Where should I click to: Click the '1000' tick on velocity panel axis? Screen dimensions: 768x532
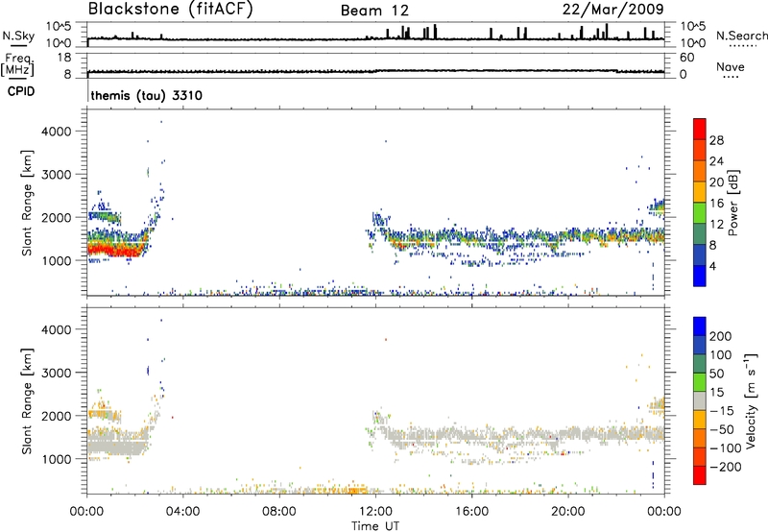coord(56,459)
